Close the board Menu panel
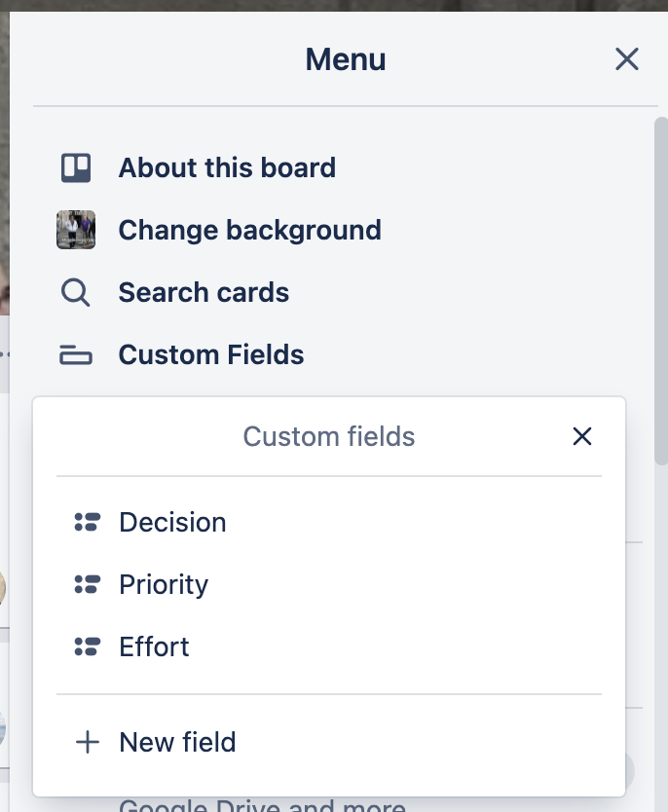The height and width of the screenshot is (812, 668). point(626,59)
